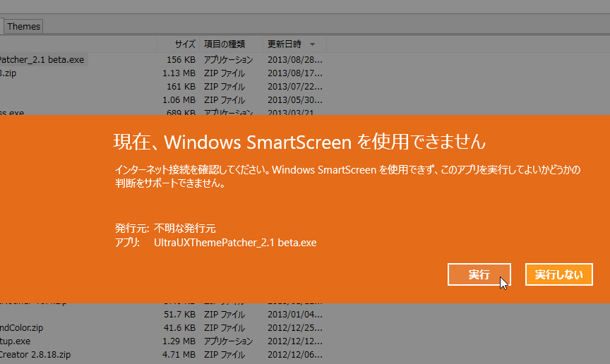Image resolution: width=610 pixels, height=364 pixels.
Task: Sort by 更新日時 column header
Action: pos(285,44)
